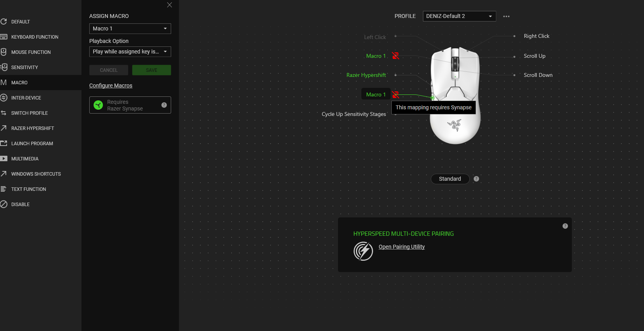644x331 pixels.
Task: Select the highlighted Macro 1 mapping
Action: coord(376,94)
